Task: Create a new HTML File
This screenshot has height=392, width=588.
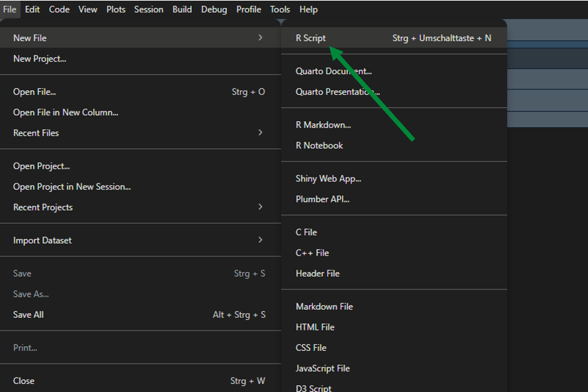Action: [394, 327]
